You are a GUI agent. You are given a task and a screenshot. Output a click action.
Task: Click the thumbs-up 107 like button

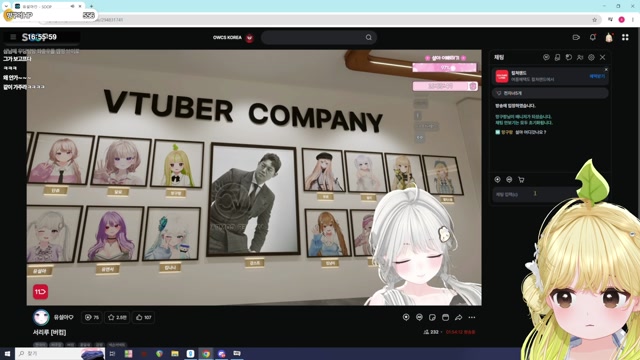tap(144, 317)
